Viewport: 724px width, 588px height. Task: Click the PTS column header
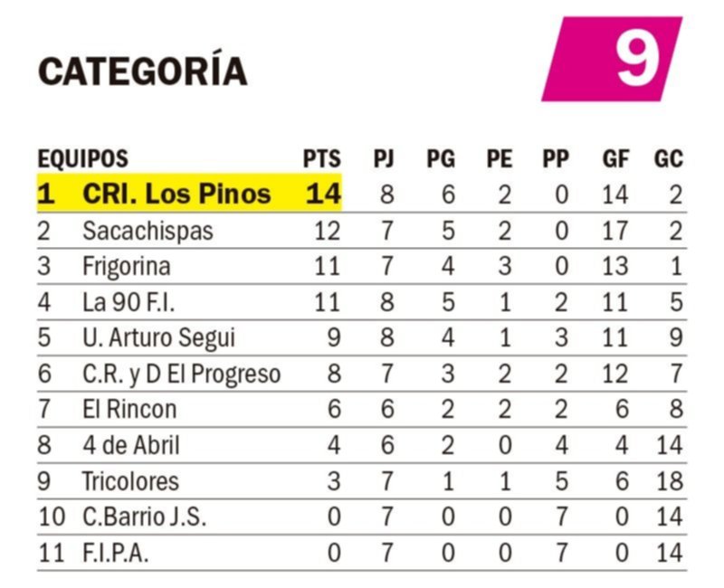(x=322, y=159)
